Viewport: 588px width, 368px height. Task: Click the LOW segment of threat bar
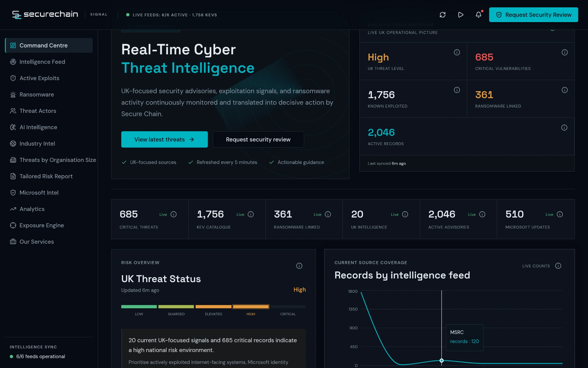click(139, 307)
